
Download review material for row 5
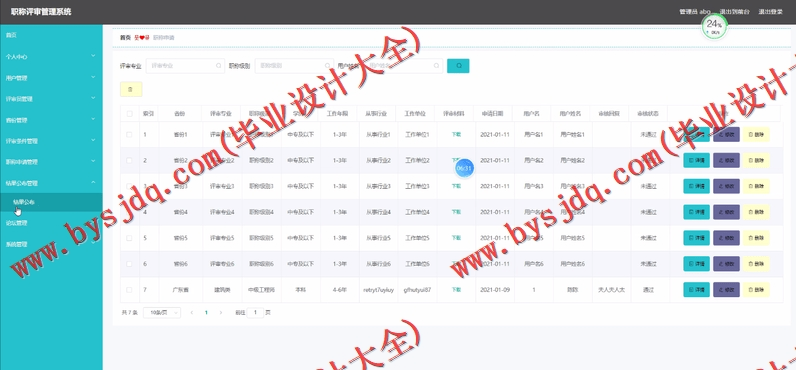456,238
